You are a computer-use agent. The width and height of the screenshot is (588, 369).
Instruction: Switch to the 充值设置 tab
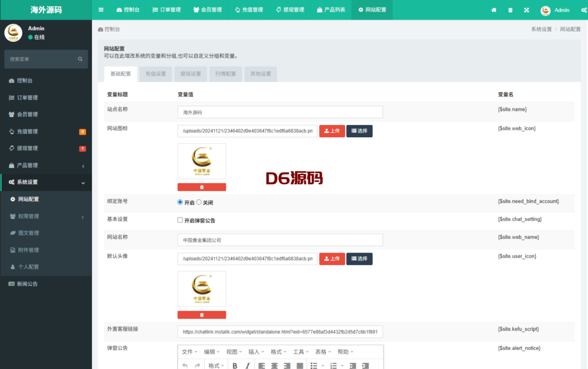point(155,73)
